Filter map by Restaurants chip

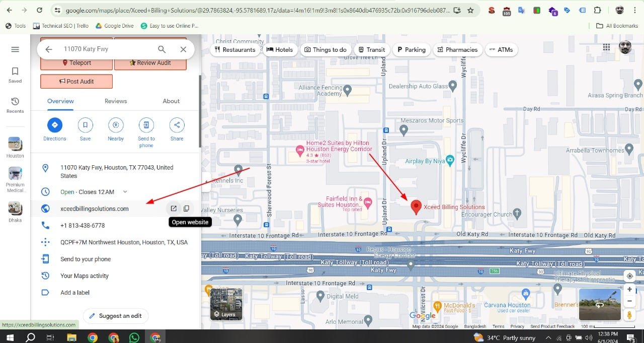click(x=234, y=49)
